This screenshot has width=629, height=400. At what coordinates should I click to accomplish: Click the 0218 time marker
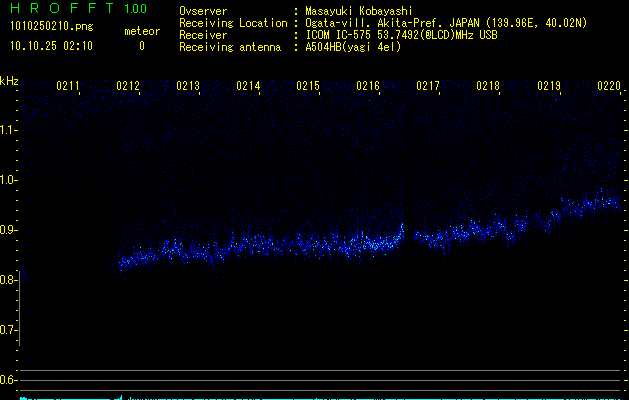[488, 86]
